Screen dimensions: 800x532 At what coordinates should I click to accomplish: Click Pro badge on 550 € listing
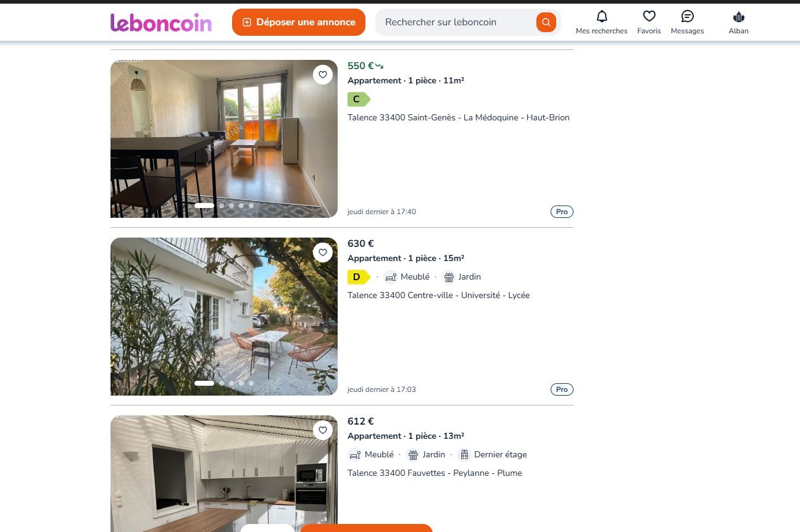tap(562, 212)
